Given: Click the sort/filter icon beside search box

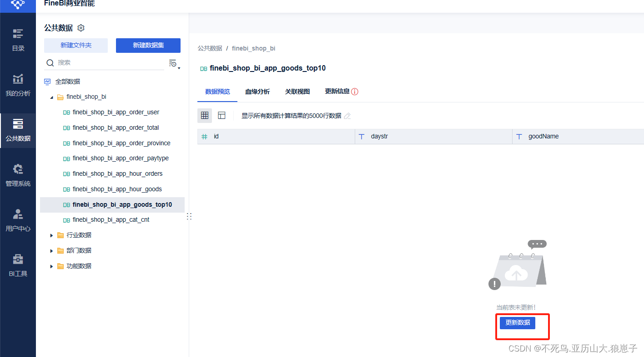Looking at the screenshot, I should (x=173, y=63).
